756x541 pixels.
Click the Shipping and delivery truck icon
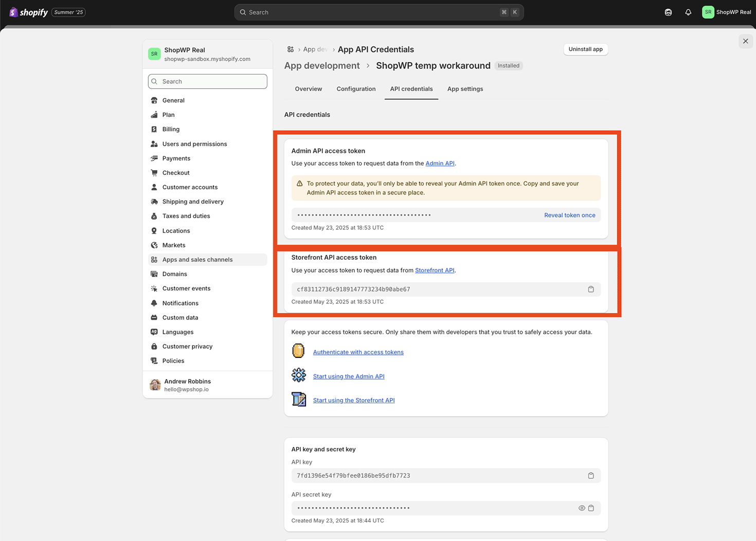pos(154,202)
